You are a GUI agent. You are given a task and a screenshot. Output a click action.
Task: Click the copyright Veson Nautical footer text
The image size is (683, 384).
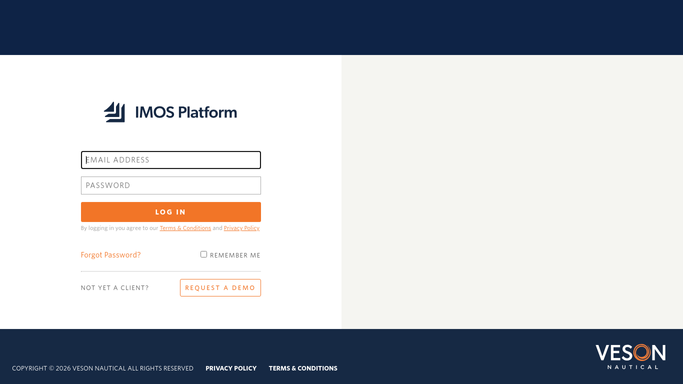coord(102,368)
